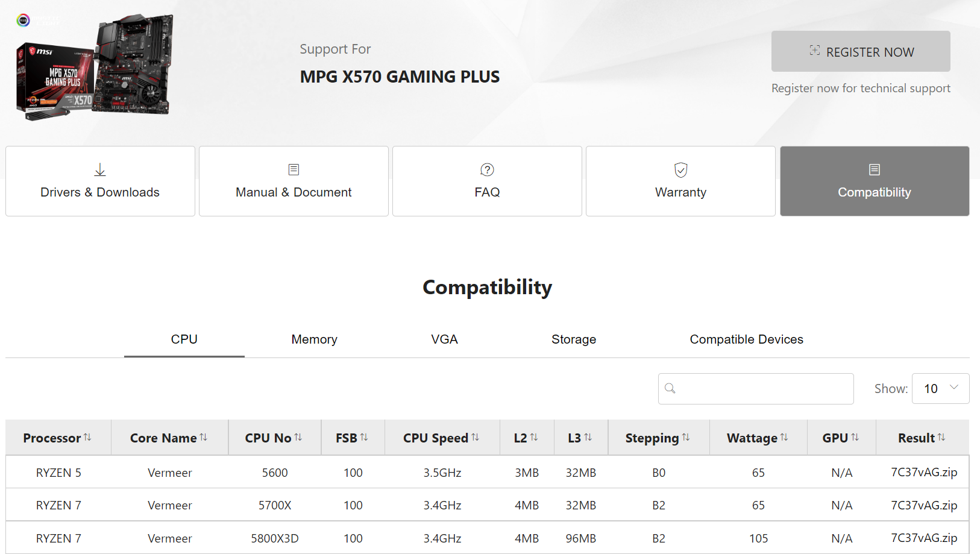Viewport: 980px width, 554px height.
Task: Click the MPG X570 motherboard product image
Action: coord(95,66)
